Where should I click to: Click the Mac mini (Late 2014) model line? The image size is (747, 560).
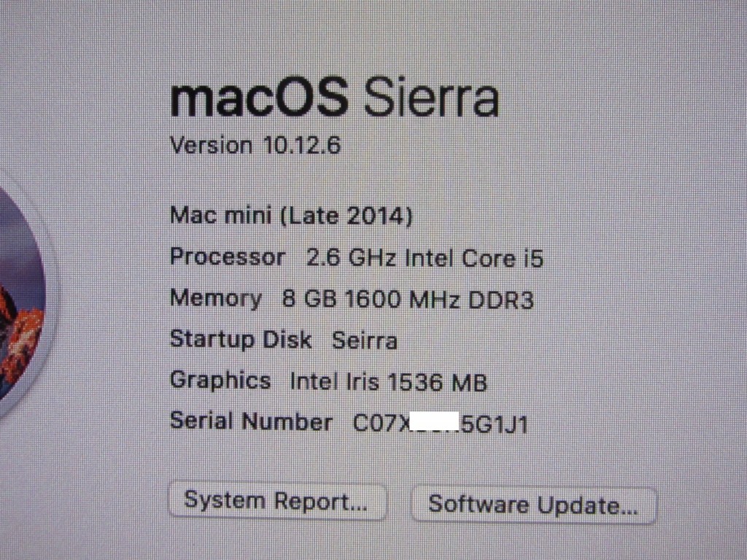(x=291, y=216)
